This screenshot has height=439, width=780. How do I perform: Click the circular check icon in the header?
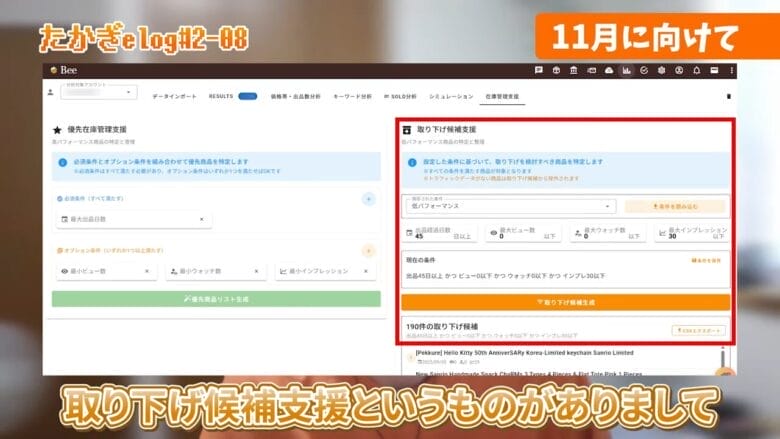644,71
